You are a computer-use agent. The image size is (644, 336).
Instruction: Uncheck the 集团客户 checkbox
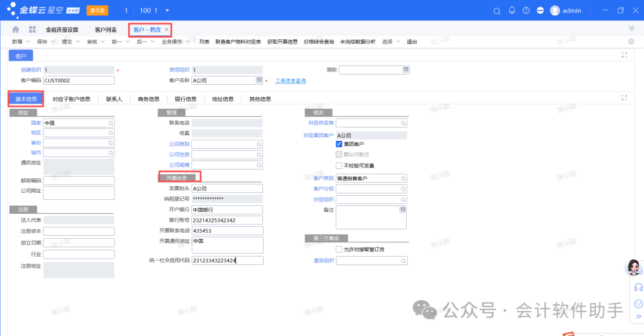click(339, 144)
